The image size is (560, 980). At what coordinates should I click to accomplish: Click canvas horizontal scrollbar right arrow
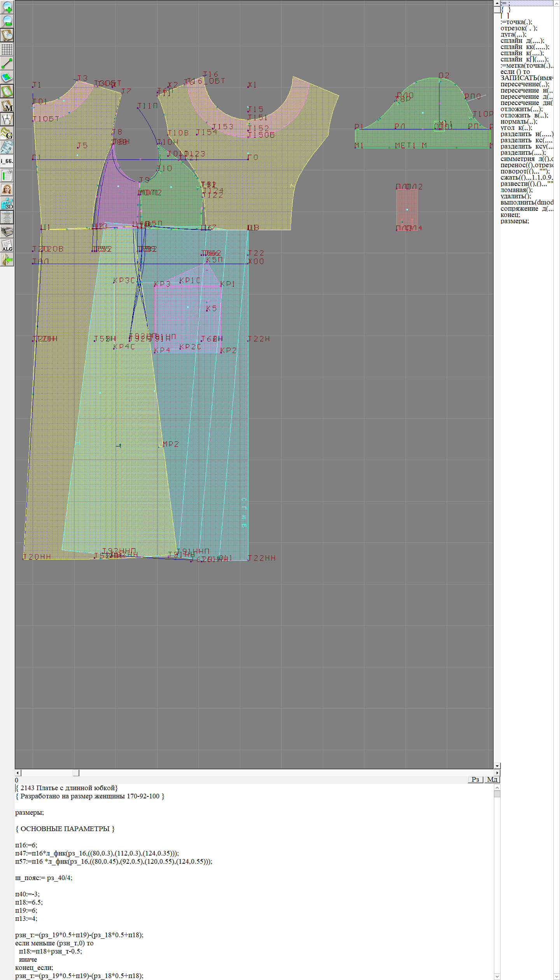[x=497, y=773]
